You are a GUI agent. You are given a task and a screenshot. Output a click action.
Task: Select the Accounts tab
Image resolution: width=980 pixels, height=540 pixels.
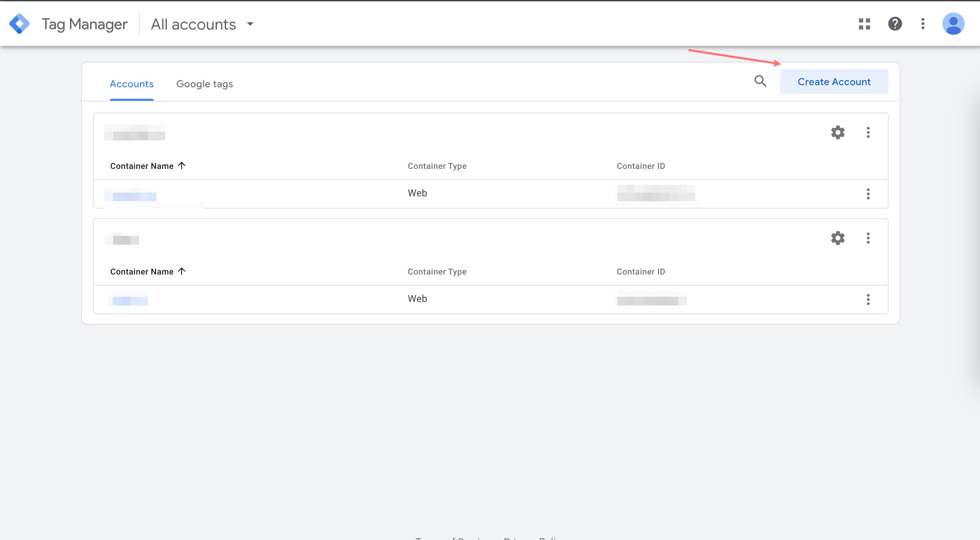click(132, 84)
